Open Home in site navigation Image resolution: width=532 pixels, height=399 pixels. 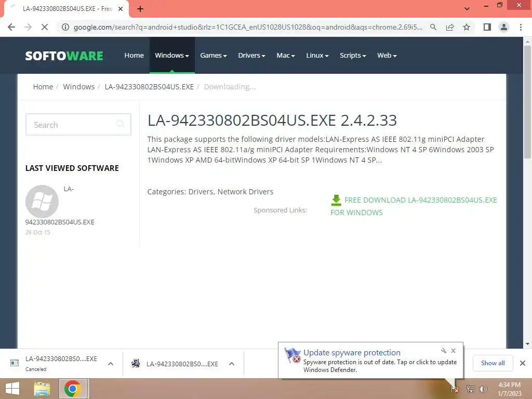[134, 55]
